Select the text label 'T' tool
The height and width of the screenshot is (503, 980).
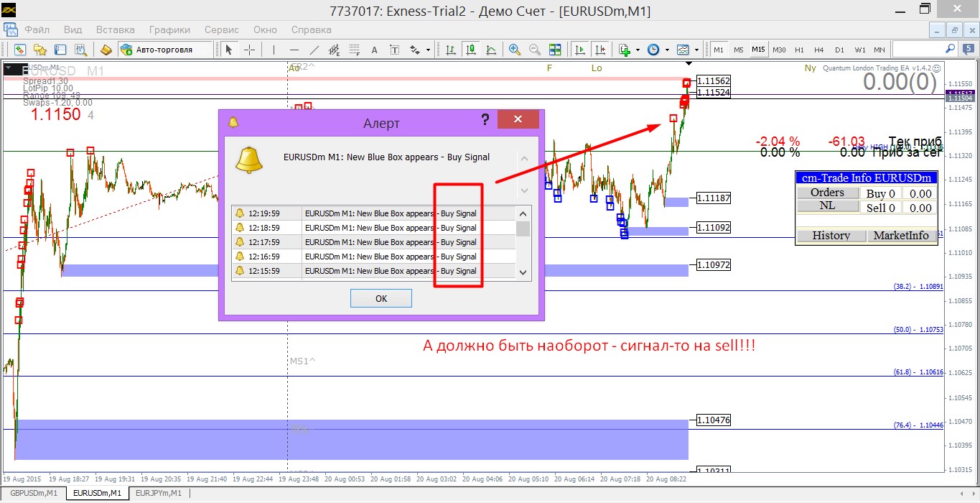(394, 50)
